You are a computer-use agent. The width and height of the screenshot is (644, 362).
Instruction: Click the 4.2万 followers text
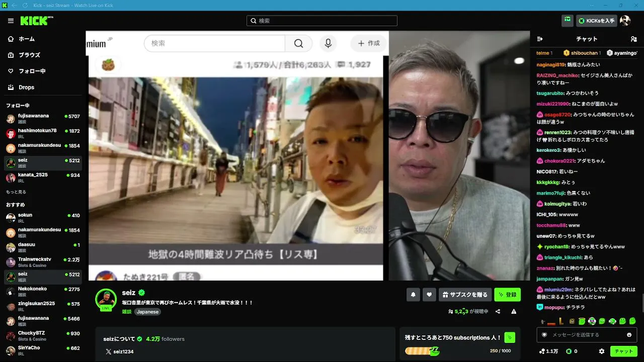point(166,339)
